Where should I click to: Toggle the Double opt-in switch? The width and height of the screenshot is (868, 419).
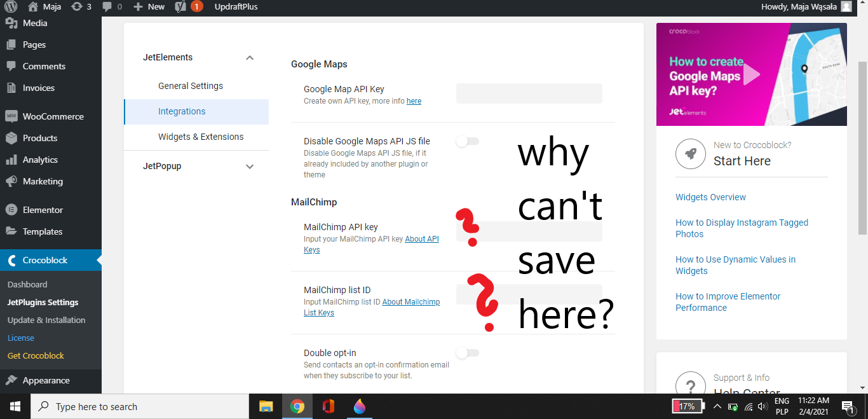pyautogui.click(x=468, y=353)
